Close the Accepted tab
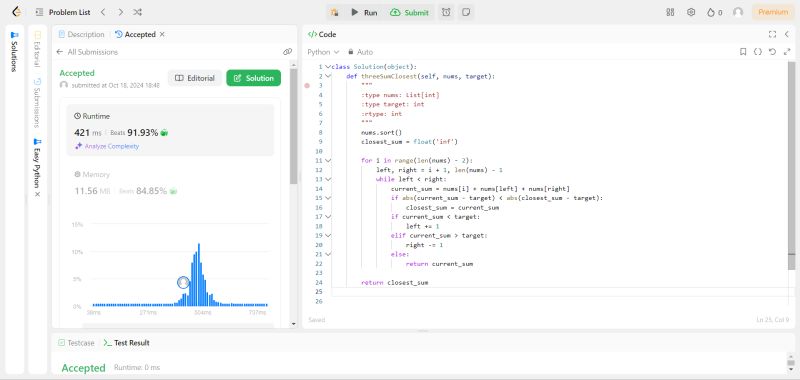The image size is (800, 380). coord(162,34)
